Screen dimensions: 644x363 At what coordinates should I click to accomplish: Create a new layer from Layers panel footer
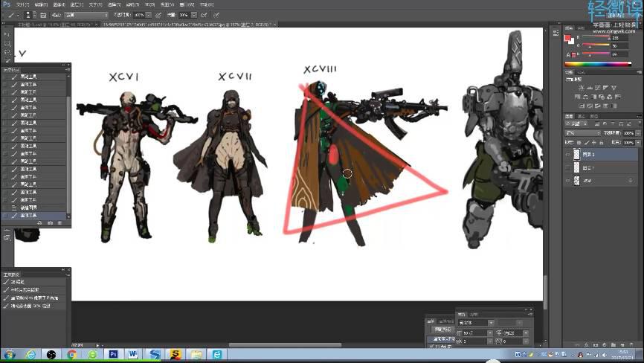[622, 345]
